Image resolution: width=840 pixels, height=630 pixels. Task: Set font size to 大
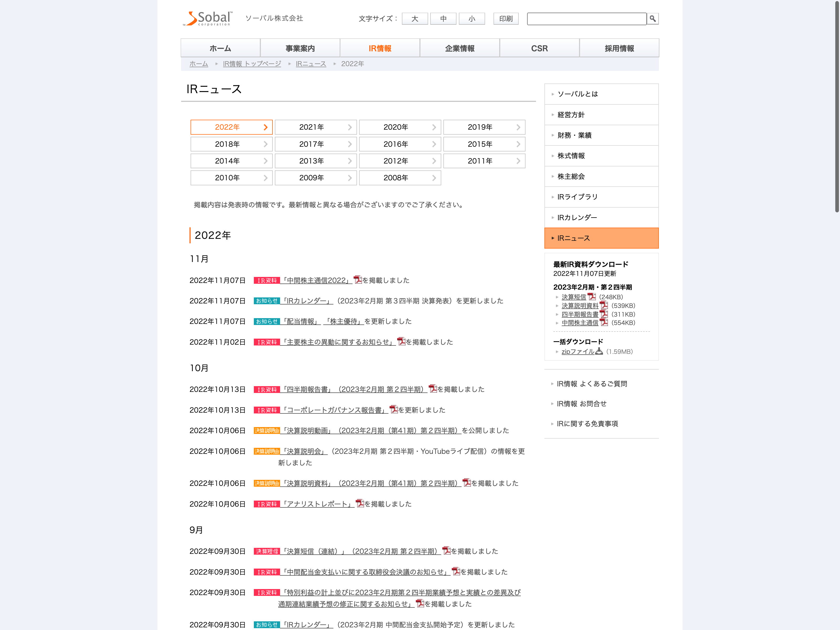(415, 19)
